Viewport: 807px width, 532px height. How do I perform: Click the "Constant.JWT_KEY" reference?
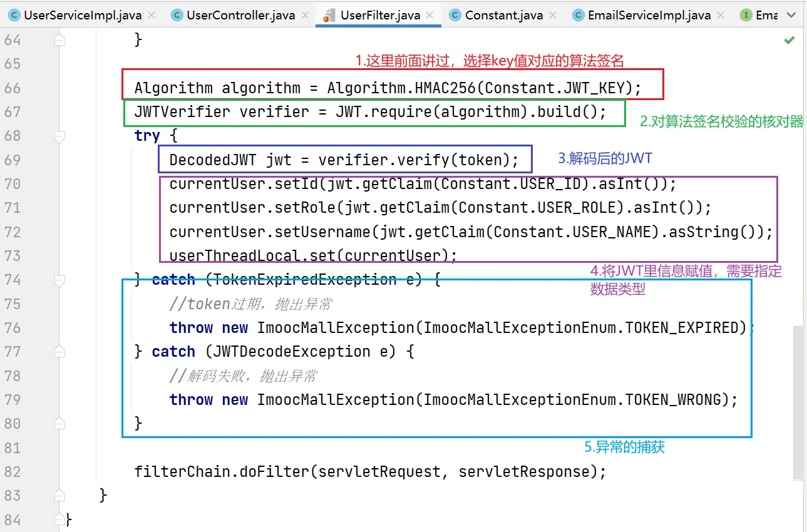(x=555, y=88)
